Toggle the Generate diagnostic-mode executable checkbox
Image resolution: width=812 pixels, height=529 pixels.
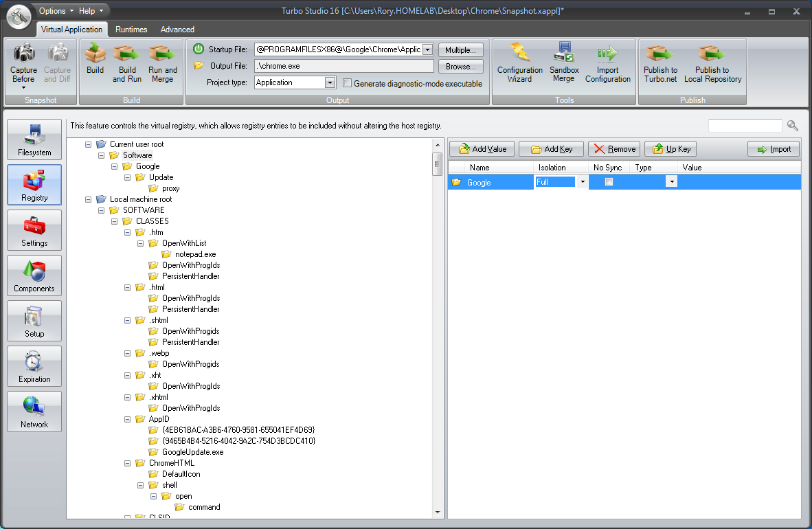[348, 82]
